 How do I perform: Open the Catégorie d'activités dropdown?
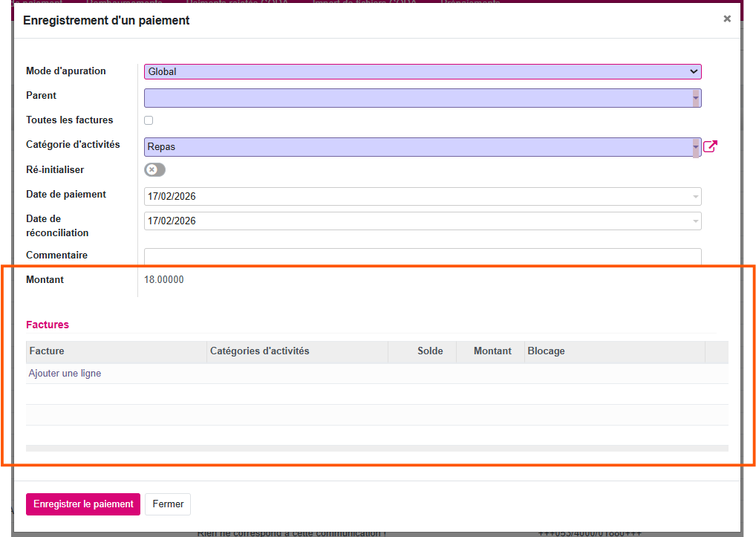pos(696,147)
